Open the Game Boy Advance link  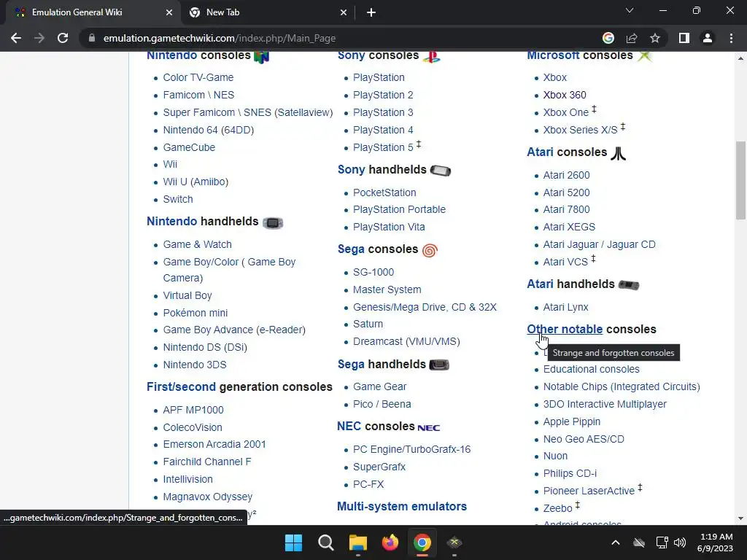pos(208,330)
